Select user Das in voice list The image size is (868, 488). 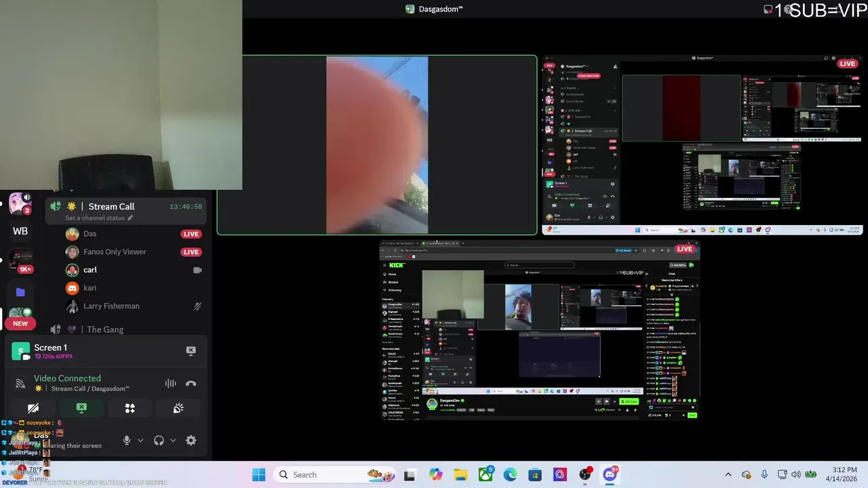point(90,234)
